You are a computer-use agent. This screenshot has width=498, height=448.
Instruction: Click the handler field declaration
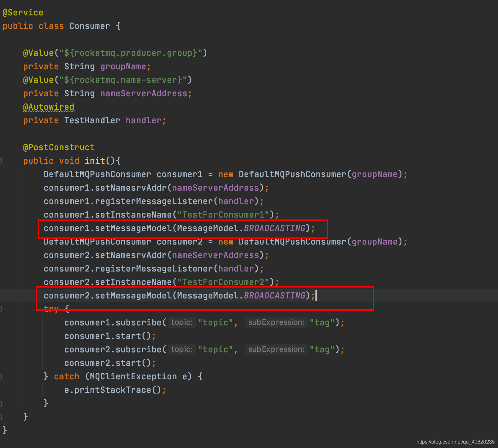pos(143,121)
